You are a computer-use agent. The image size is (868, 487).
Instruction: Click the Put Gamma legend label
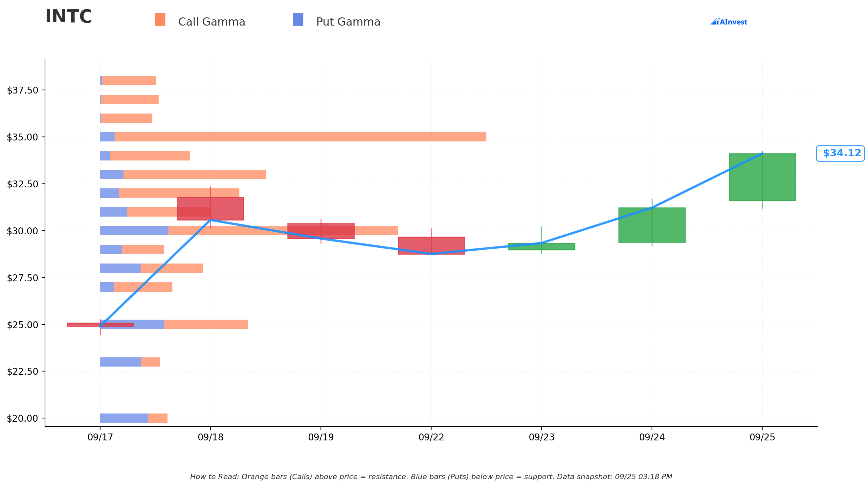coord(348,22)
